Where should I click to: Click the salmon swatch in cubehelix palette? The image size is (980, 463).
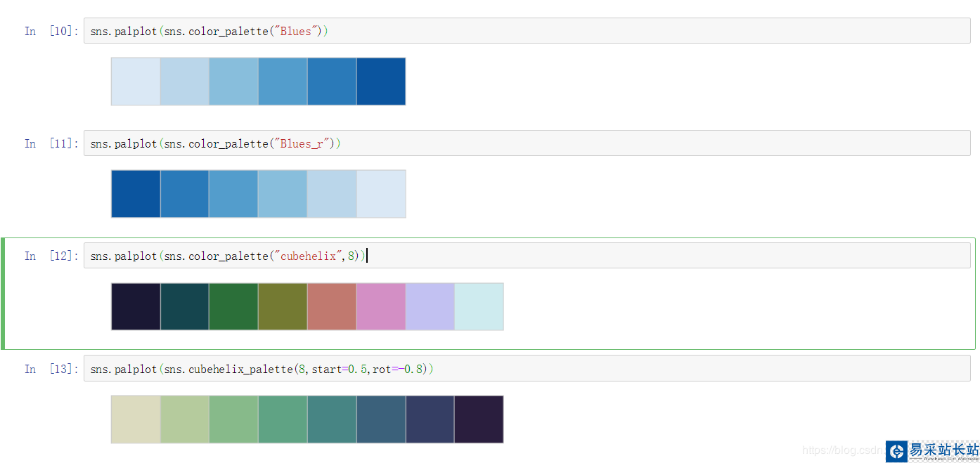point(332,306)
